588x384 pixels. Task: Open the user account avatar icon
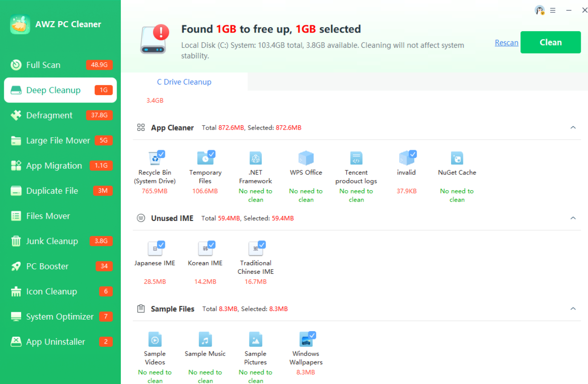[540, 10]
